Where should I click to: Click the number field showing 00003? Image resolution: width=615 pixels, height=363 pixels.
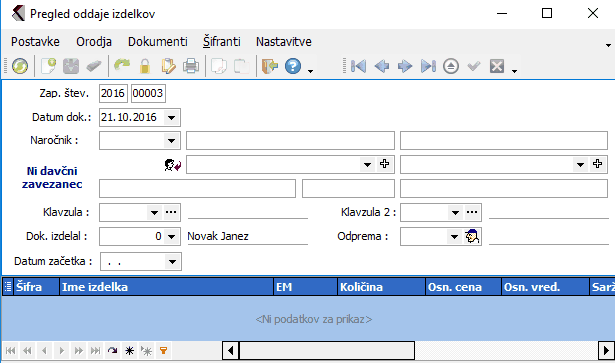tap(148, 93)
